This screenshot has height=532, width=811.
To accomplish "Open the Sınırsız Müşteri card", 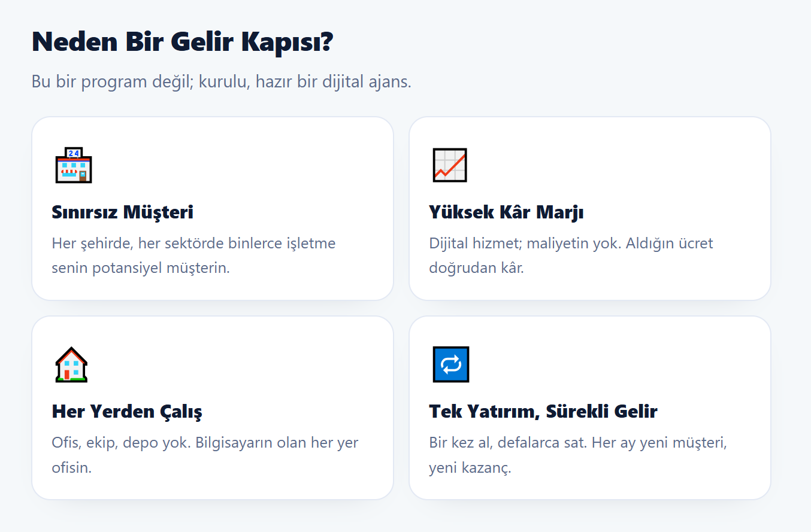I will (213, 208).
